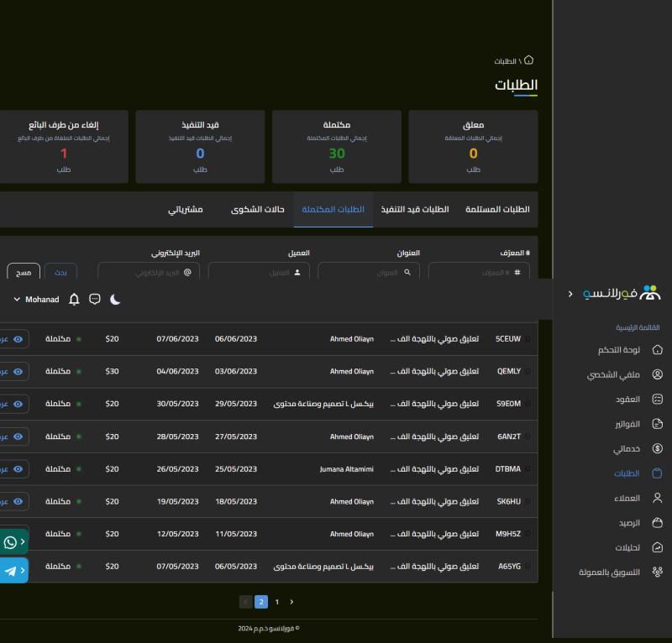Collapse the sidebar using the chevron beside the logo
Screen dimensions: 672x643
(x=570, y=294)
